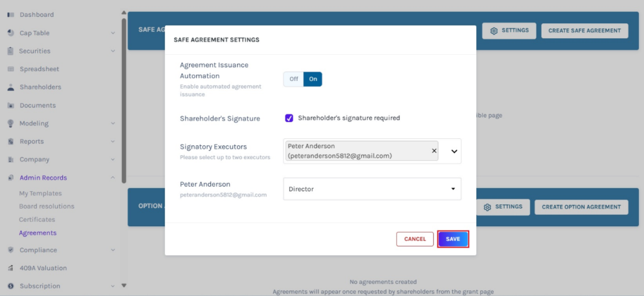Click Create Option Agreement button
The height and width of the screenshot is (296, 644).
581,207
